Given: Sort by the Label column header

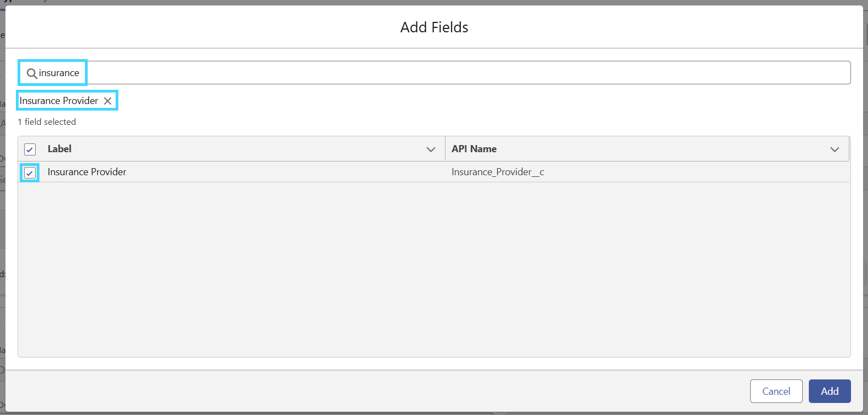Looking at the screenshot, I should pos(59,149).
